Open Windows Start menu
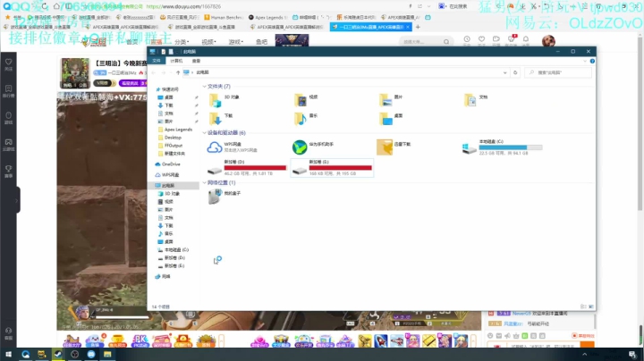Viewport: 644px width, 361px height. (8, 355)
